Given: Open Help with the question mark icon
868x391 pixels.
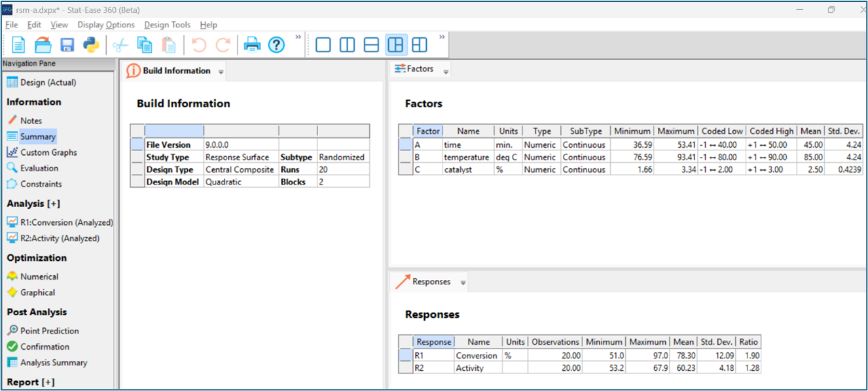Looking at the screenshot, I should click(x=277, y=45).
